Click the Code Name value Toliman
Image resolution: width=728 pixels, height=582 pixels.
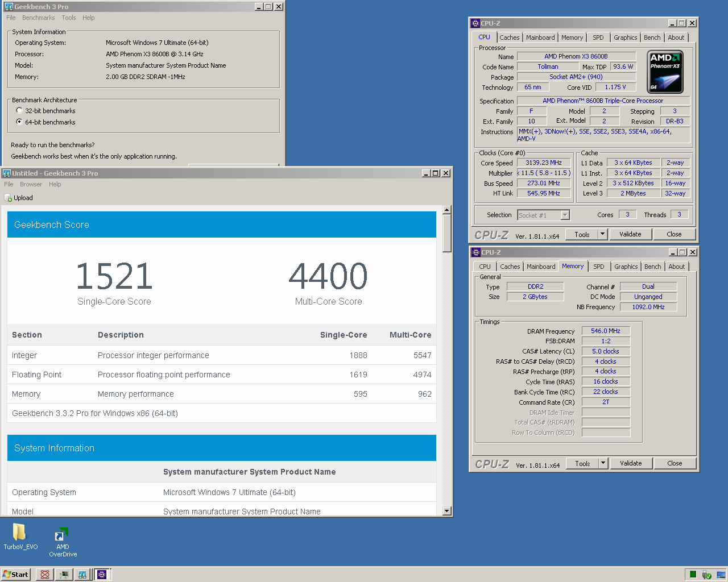[x=548, y=66]
